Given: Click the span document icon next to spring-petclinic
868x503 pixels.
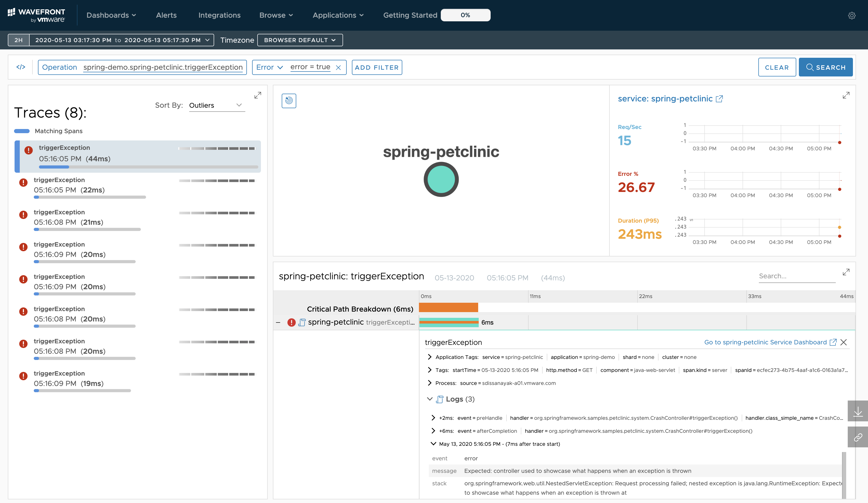Looking at the screenshot, I should [302, 322].
